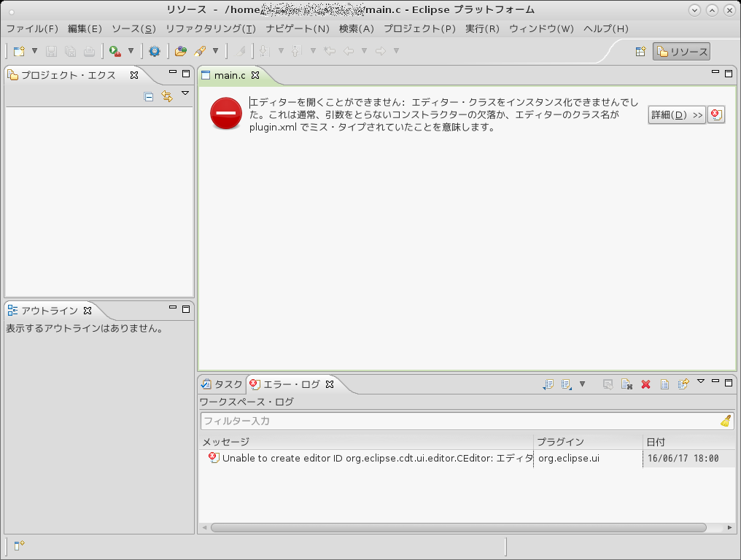Close the main.c editor tab
This screenshot has width=741, height=560.
[x=255, y=75]
